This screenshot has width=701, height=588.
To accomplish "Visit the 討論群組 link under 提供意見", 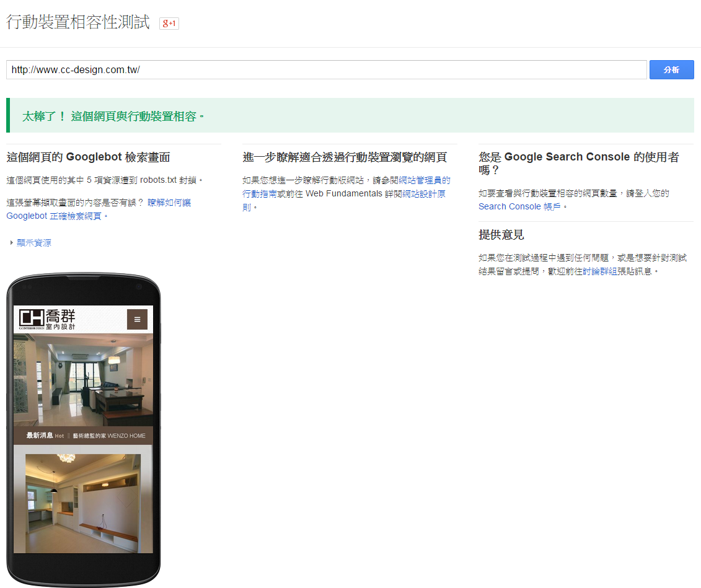I will tap(600, 271).
